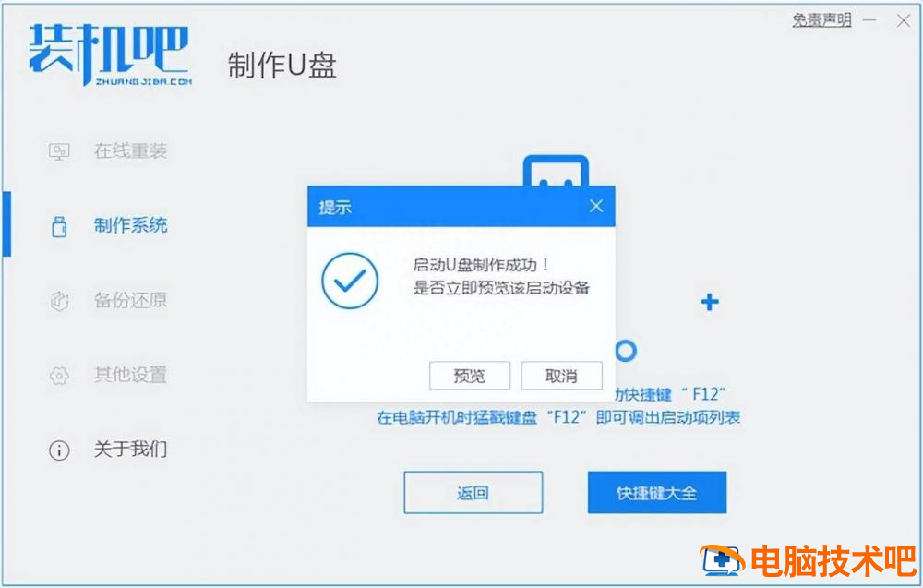Click the 预览 button
This screenshot has height=588, width=923.
tap(470, 376)
